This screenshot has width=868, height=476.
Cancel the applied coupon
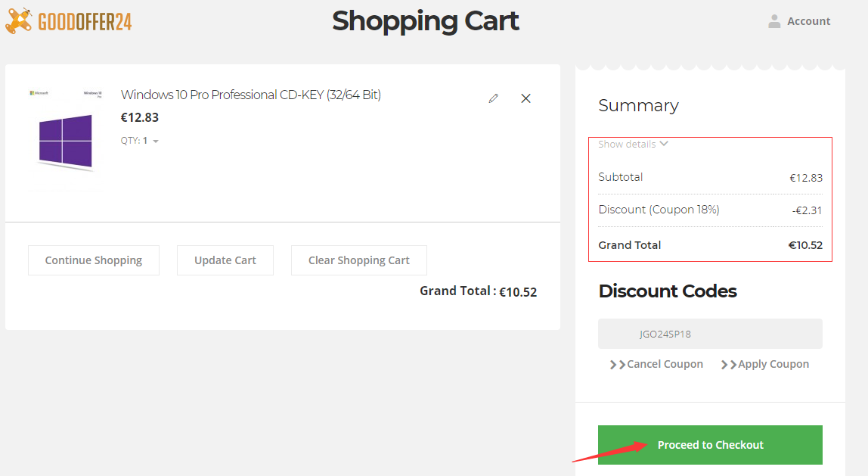pos(656,364)
